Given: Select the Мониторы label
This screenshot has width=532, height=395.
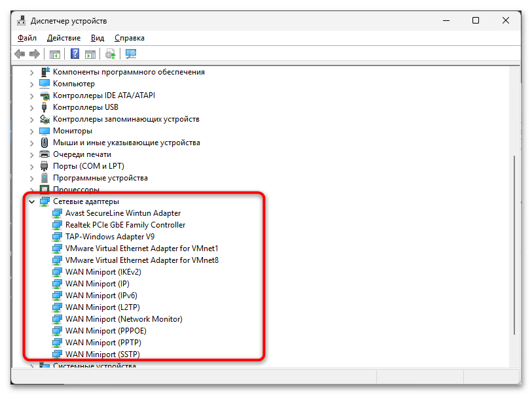Looking at the screenshot, I should click(73, 131).
